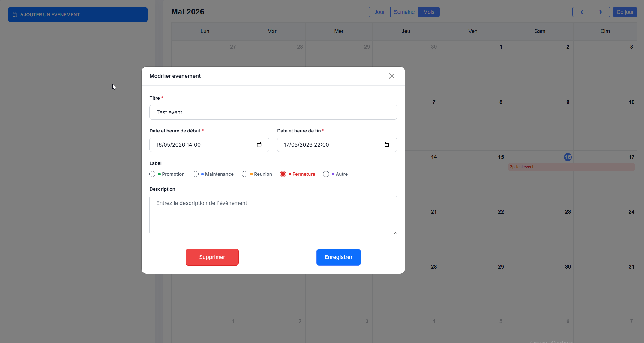Click the Ven column header
644x343 pixels.
pos(473,31)
